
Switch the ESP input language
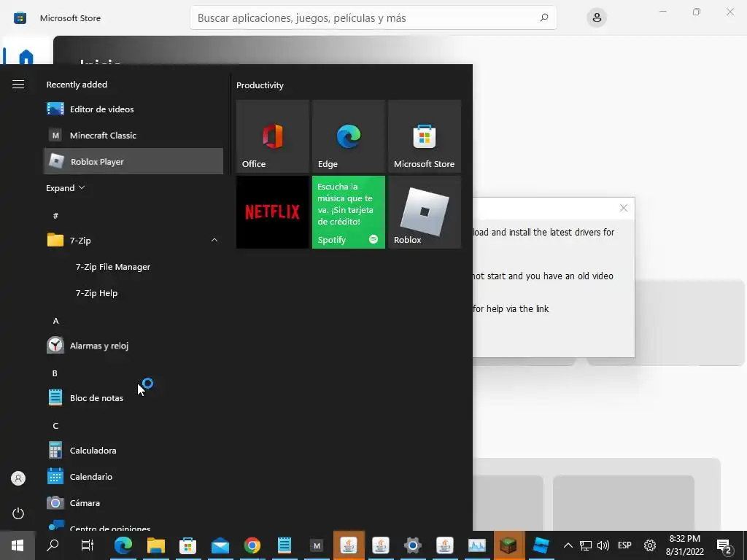(624, 545)
